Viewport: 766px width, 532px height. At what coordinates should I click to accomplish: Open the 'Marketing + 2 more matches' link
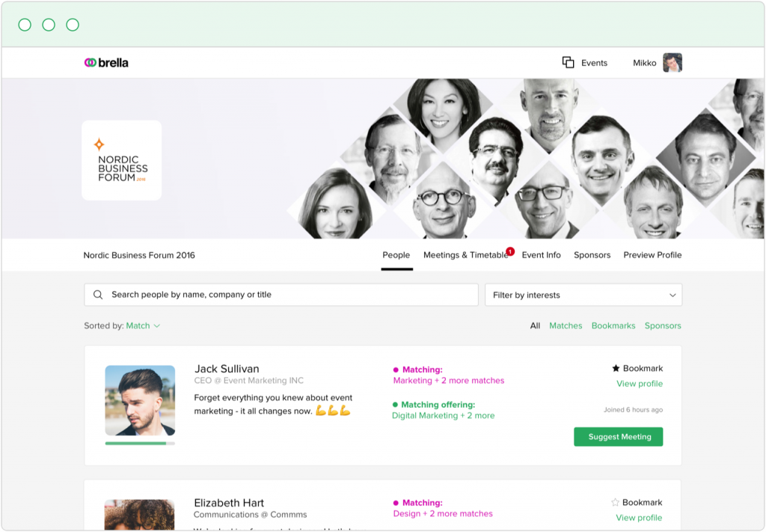[449, 381]
